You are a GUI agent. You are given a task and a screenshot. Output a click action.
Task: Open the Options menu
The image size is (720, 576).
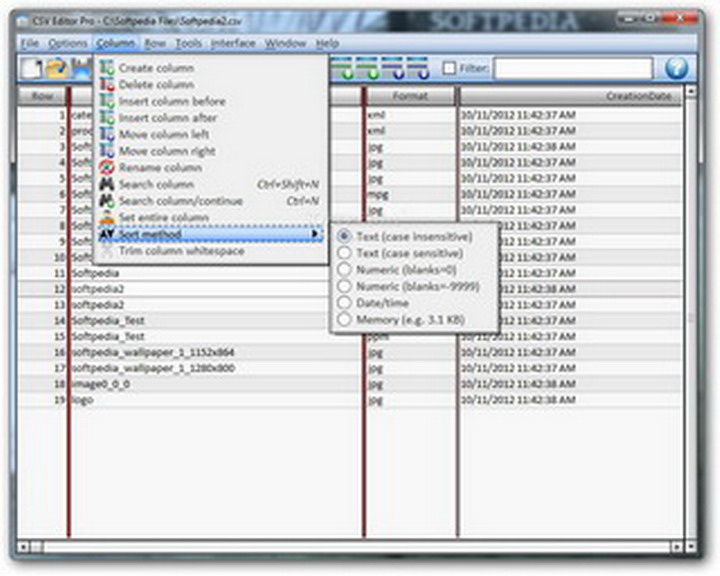pos(68,44)
